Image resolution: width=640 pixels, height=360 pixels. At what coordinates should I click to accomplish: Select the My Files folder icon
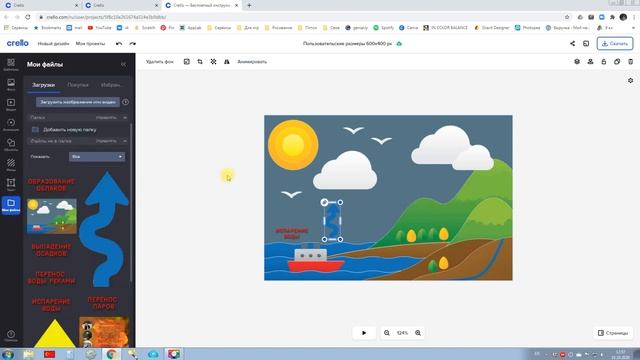click(x=11, y=204)
